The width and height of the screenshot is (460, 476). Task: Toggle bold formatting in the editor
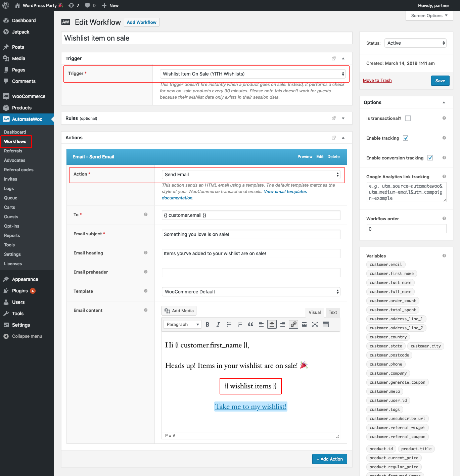(208, 324)
